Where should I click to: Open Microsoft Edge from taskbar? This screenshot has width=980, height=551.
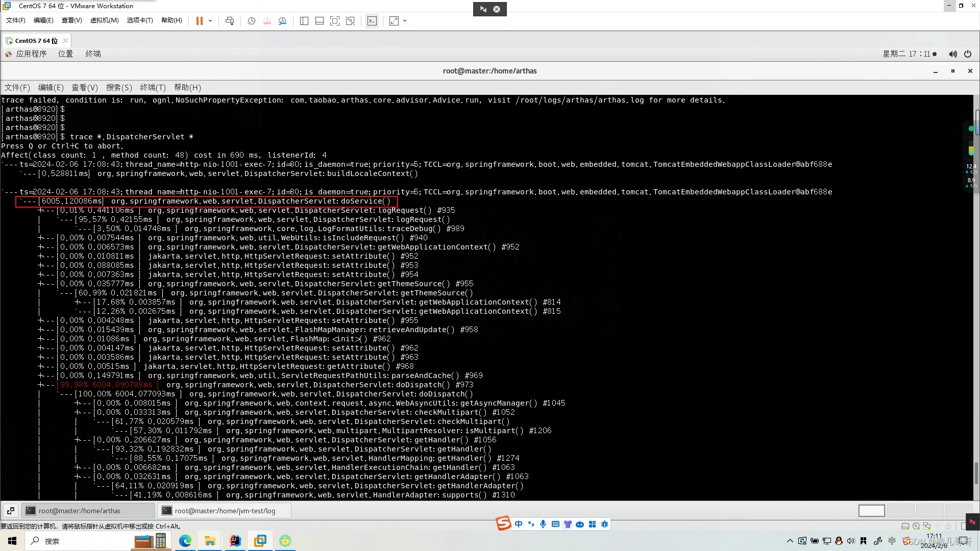[185, 541]
